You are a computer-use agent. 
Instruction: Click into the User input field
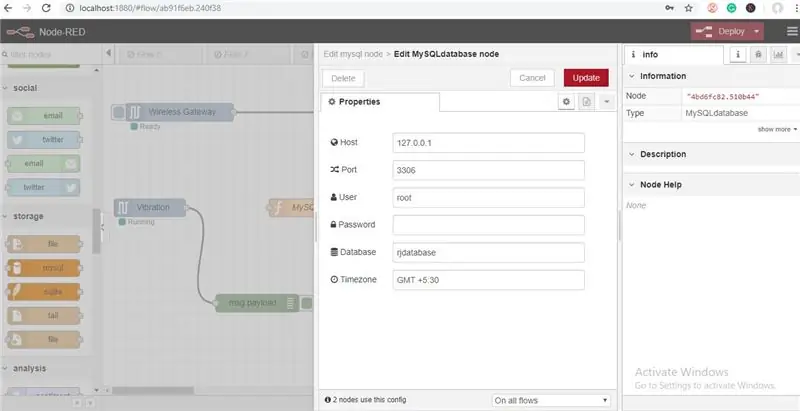[x=488, y=198]
